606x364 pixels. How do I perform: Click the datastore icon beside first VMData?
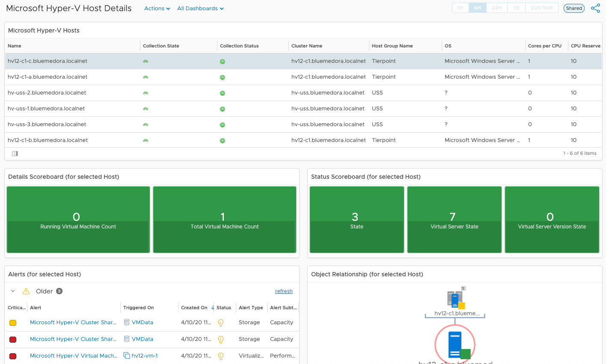click(127, 322)
